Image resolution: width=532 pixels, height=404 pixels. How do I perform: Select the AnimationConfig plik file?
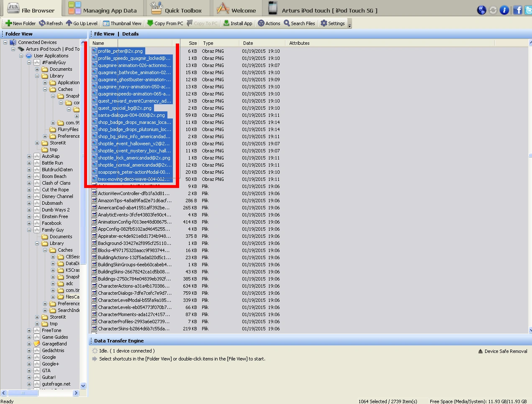(134, 222)
